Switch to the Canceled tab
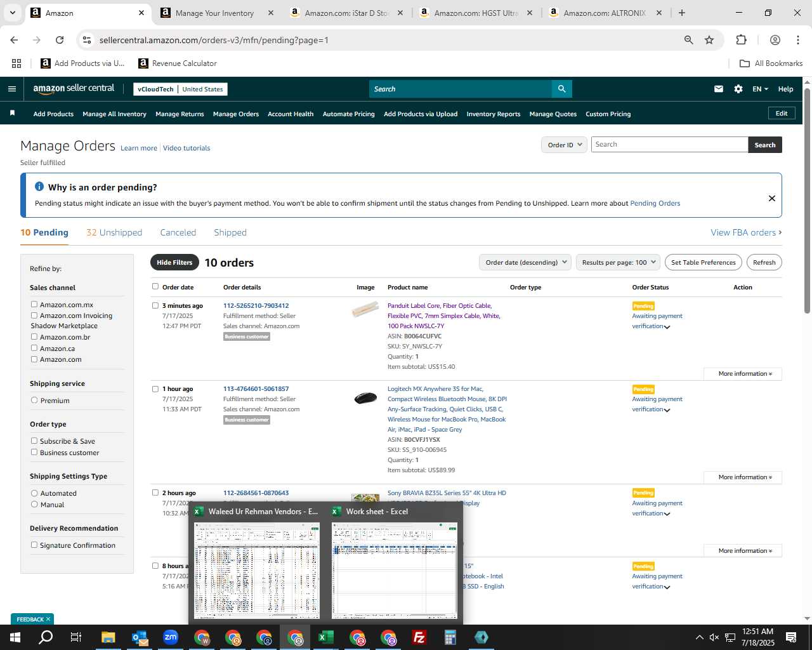This screenshot has width=812, height=650. (178, 232)
